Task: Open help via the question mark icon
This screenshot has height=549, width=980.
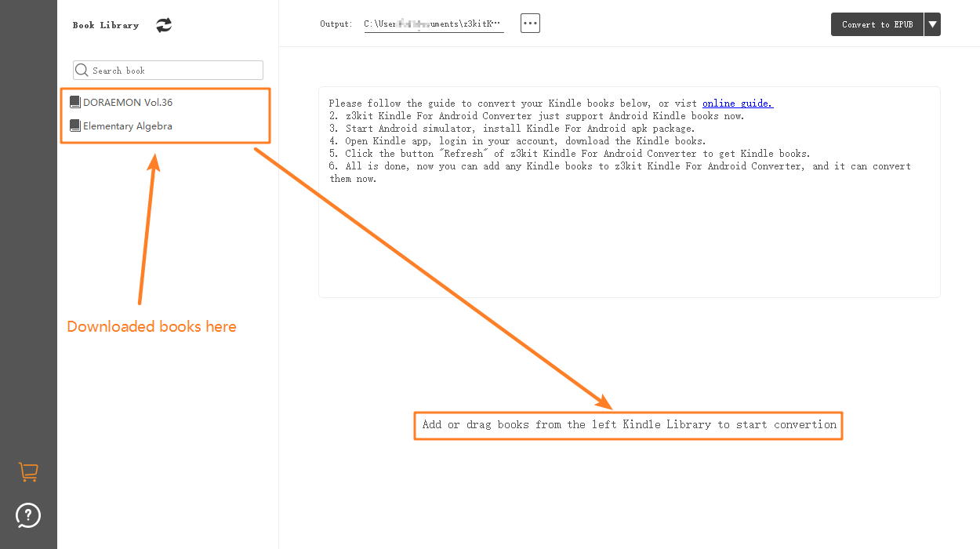Action: [28, 515]
